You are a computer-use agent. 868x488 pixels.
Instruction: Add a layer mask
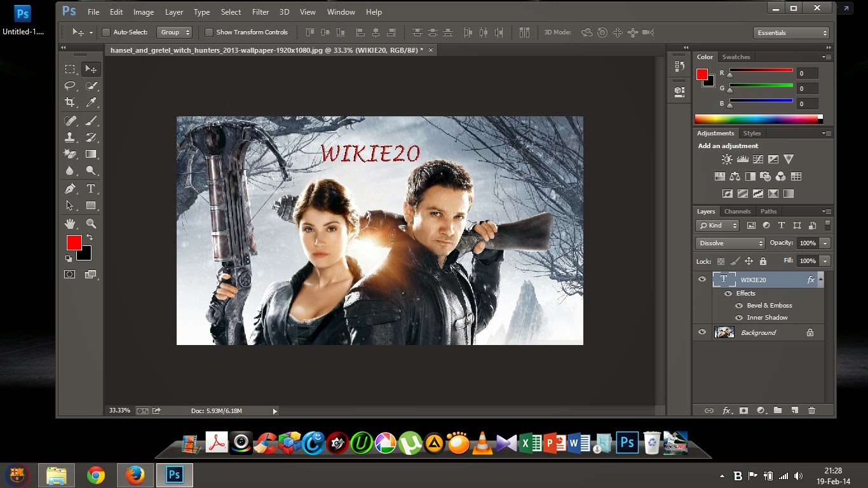[743, 410]
